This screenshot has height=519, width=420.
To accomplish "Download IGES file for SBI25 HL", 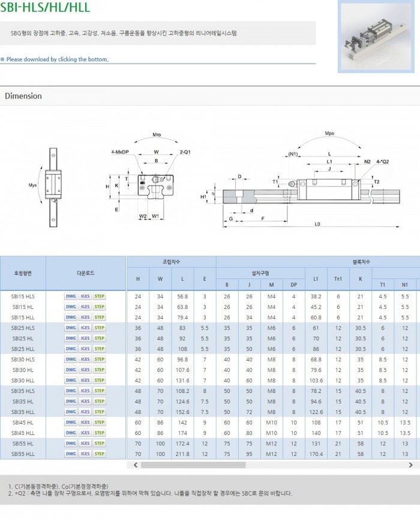I will tap(85, 338).
